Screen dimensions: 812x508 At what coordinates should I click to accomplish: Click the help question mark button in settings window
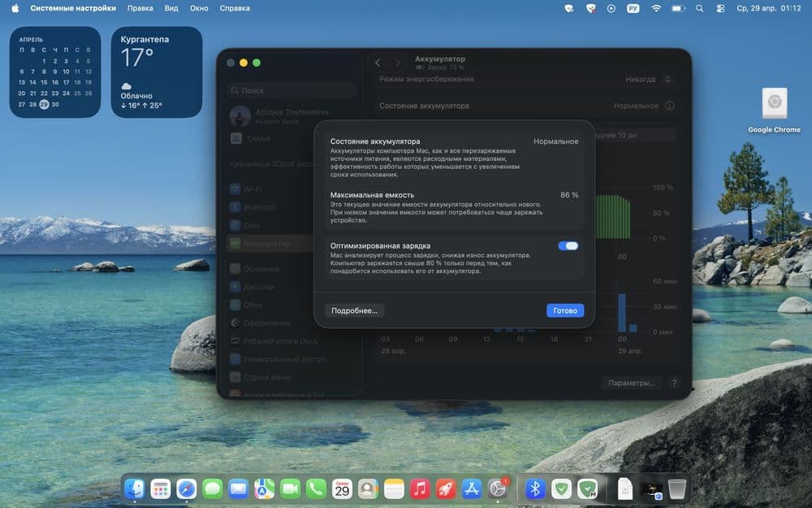click(x=674, y=383)
